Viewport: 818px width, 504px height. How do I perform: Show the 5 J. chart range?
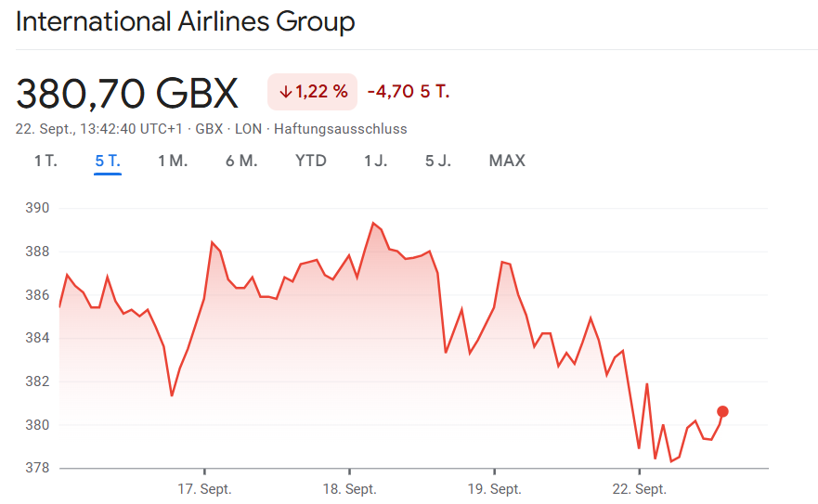[x=438, y=161]
